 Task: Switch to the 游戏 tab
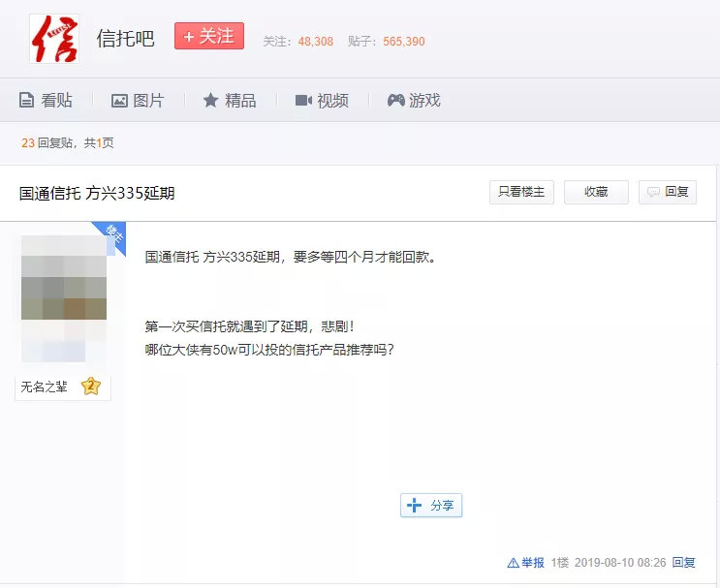[413, 100]
